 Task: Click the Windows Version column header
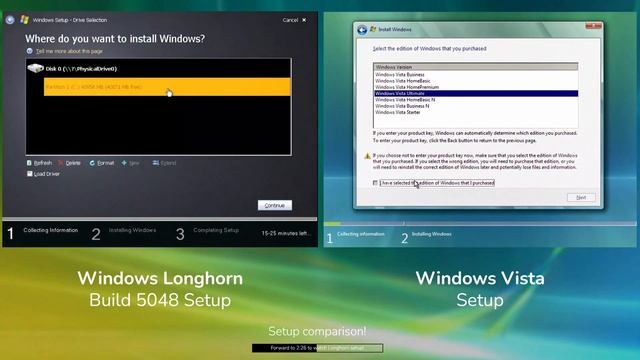point(476,67)
